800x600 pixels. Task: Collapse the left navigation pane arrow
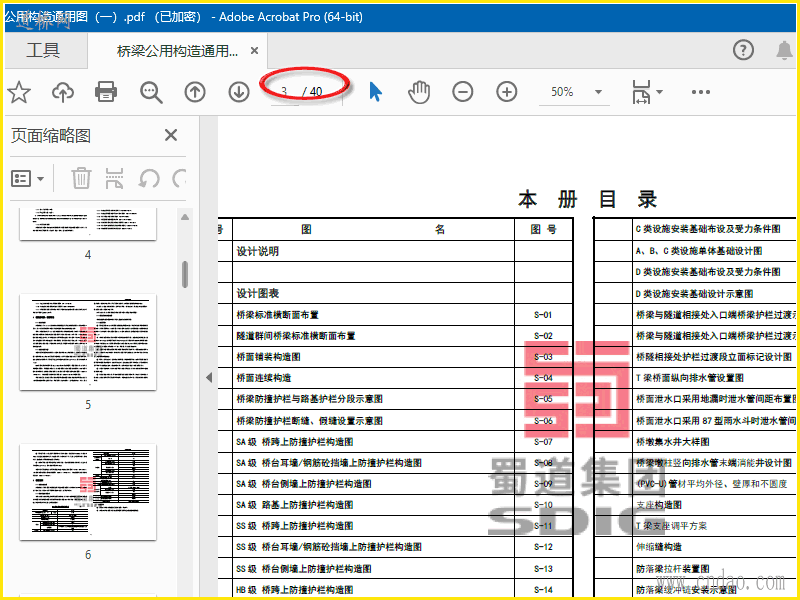coord(209,378)
